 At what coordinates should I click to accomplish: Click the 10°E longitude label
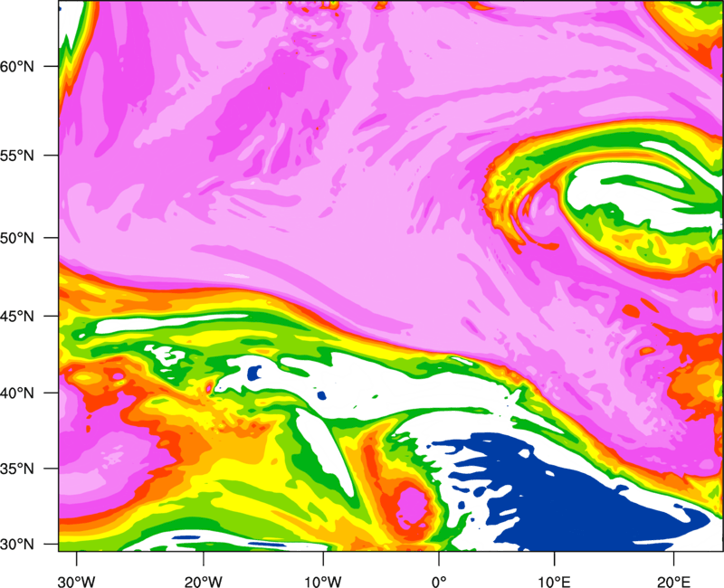554,582
